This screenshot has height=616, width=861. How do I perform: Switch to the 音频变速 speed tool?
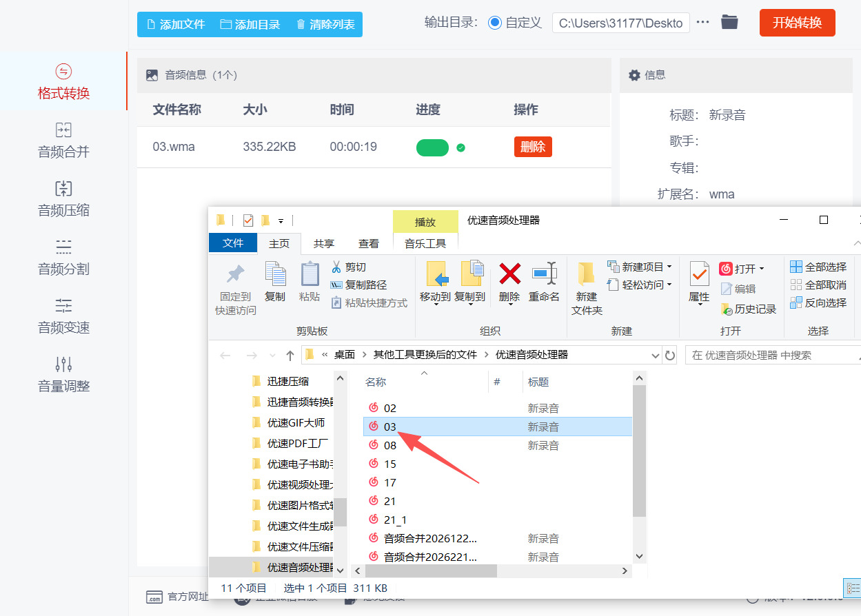(63, 316)
